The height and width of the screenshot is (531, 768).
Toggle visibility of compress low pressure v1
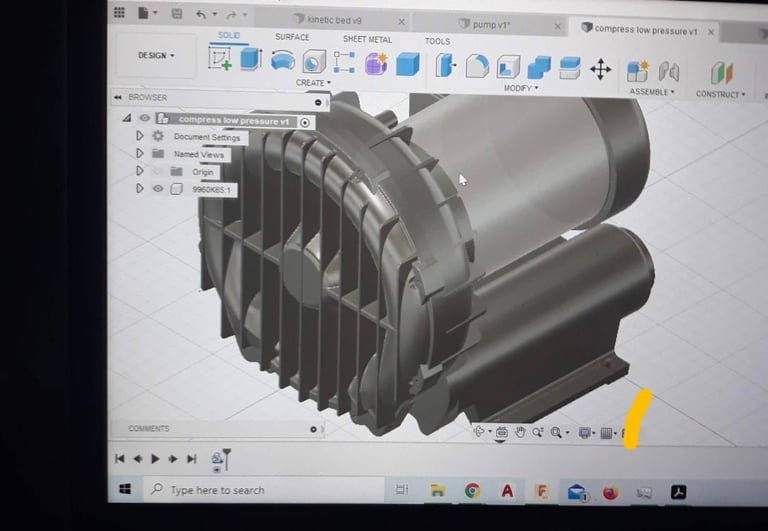point(144,118)
